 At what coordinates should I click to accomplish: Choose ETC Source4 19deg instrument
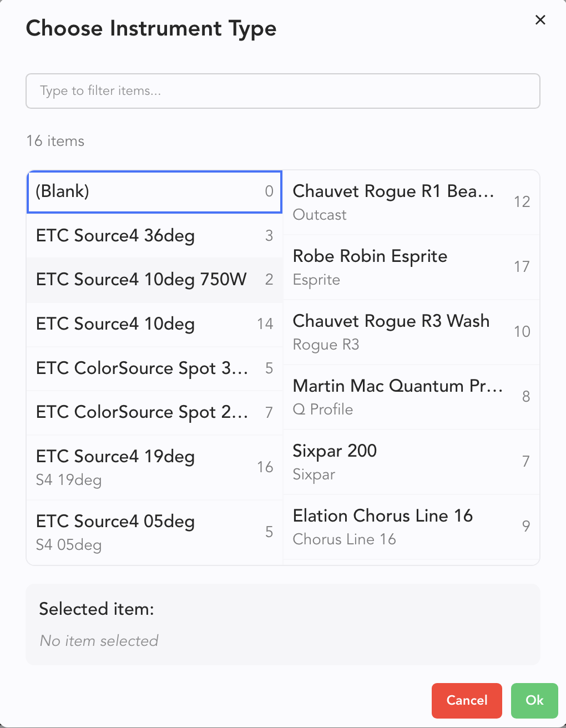tap(154, 467)
